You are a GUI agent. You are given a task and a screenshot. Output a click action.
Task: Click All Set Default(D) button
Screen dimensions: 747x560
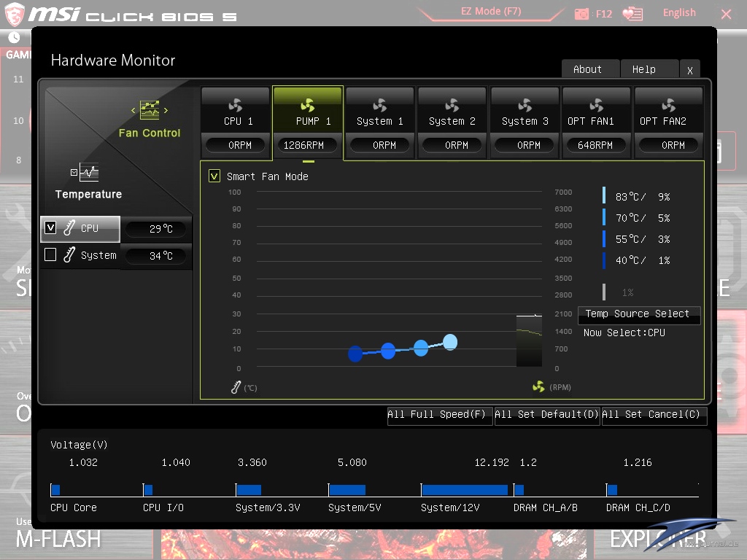(547, 415)
